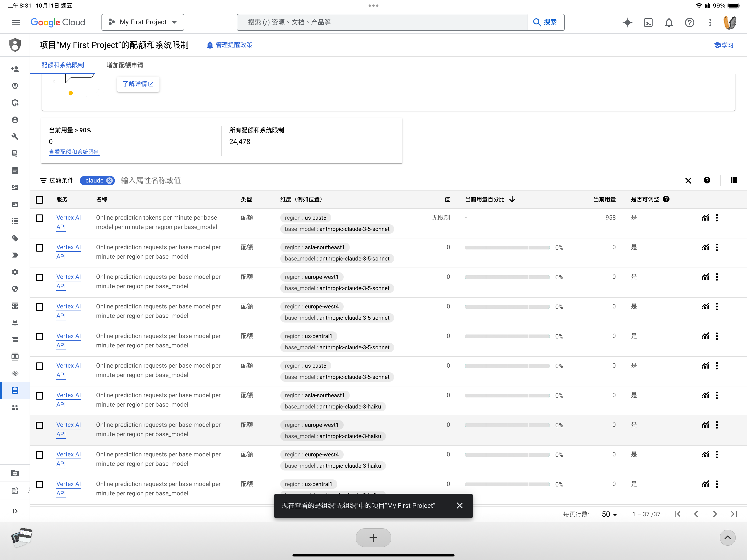
Task: Open filter help question mark icon
Action: (707, 180)
